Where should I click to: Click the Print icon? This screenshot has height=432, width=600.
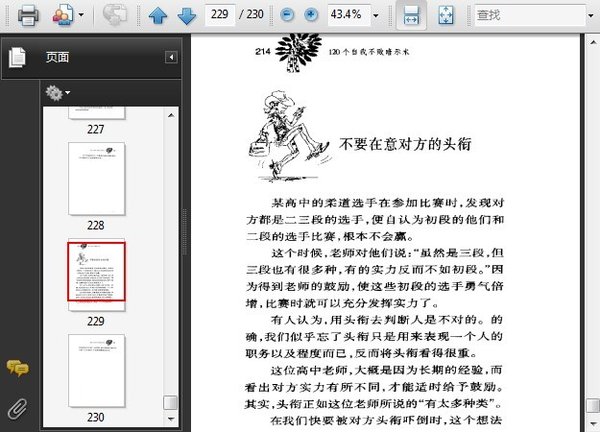click(28, 15)
